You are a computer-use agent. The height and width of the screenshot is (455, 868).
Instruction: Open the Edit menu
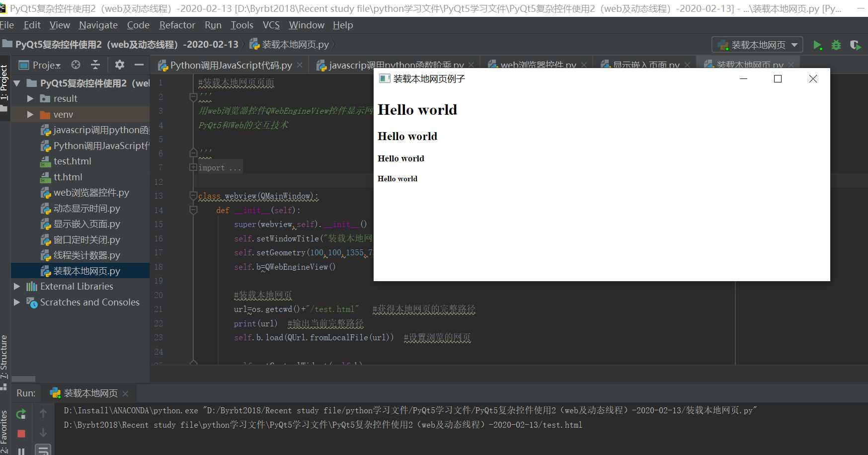coord(32,25)
